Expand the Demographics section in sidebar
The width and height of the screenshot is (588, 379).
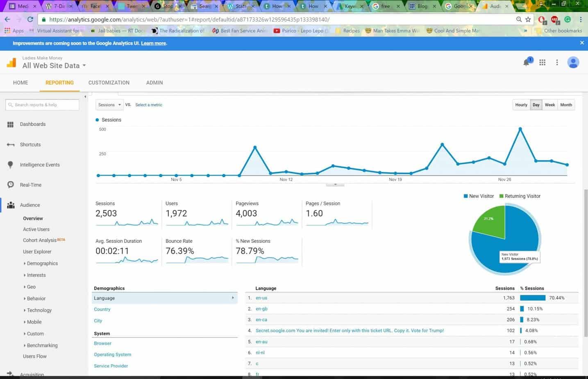(41, 264)
